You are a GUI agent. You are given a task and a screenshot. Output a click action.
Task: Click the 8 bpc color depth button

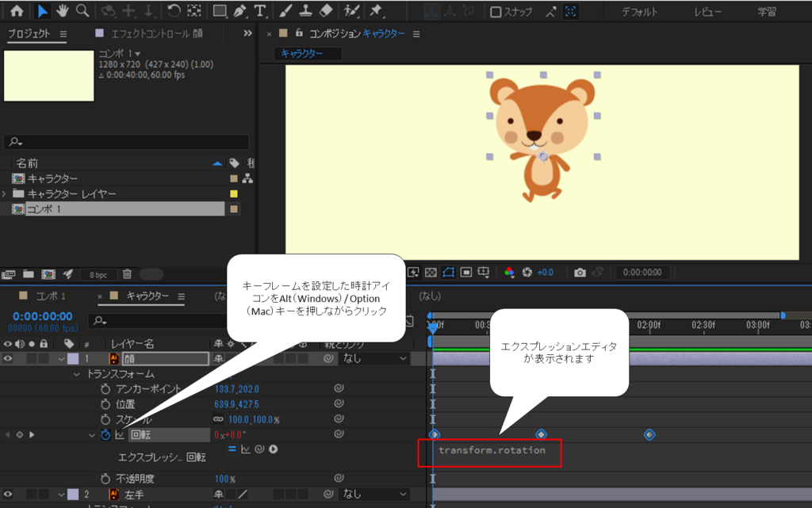pos(98,274)
